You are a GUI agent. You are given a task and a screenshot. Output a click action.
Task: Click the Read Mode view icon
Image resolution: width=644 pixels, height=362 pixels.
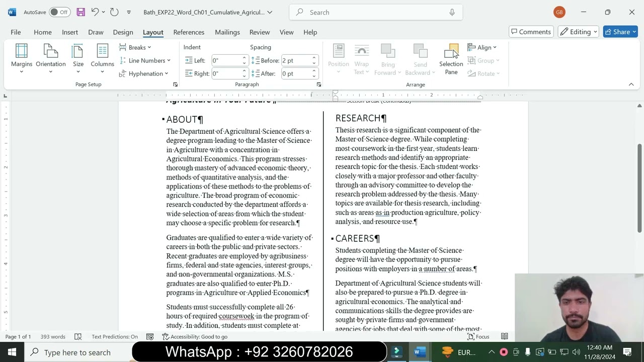505,336
